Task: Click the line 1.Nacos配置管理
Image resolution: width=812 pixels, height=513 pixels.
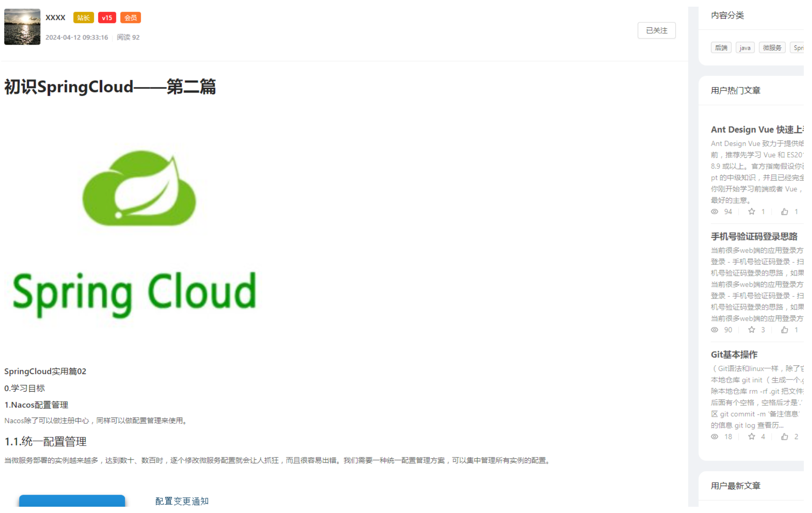Action: (x=36, y=405)
